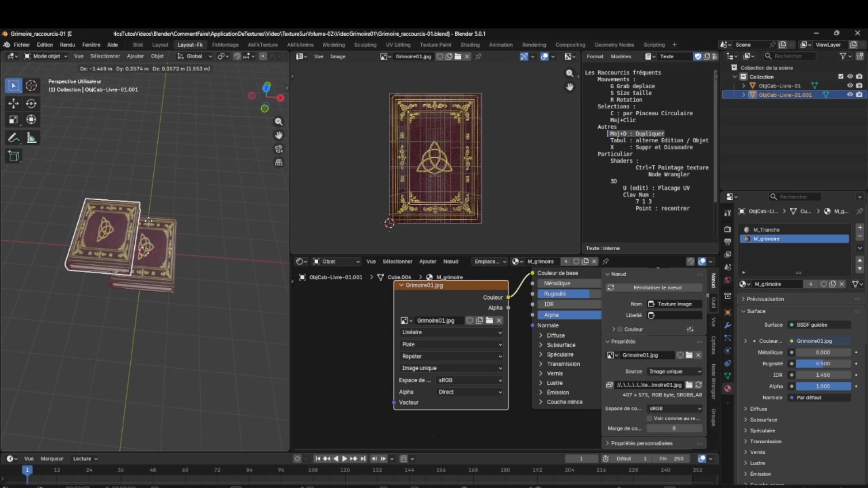Viewport: 868px width, 488px height.
Task: Toggle camera view in the viewport
Action: (x=279, y=149)
